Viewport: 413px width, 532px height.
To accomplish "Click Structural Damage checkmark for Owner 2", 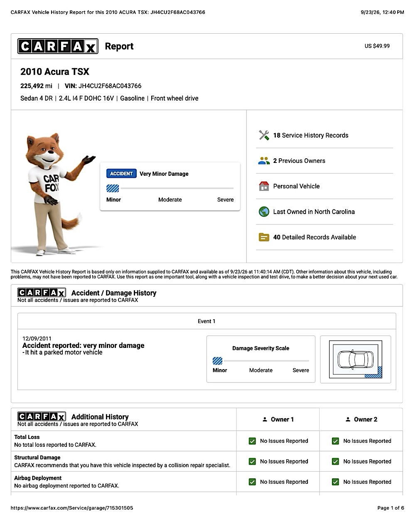I will pos(335,461).
